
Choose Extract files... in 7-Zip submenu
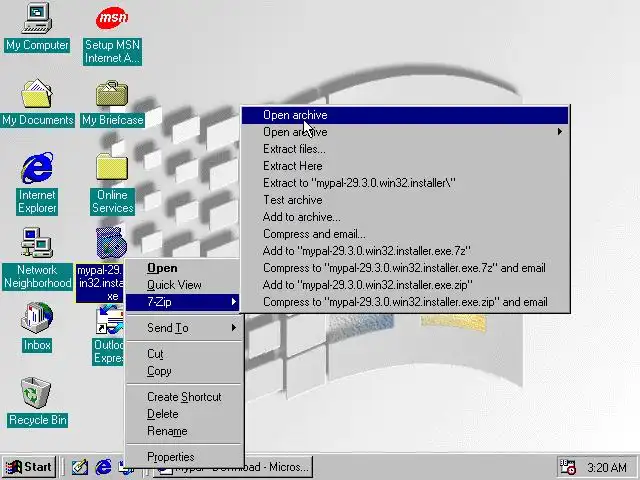click(405, 149)
